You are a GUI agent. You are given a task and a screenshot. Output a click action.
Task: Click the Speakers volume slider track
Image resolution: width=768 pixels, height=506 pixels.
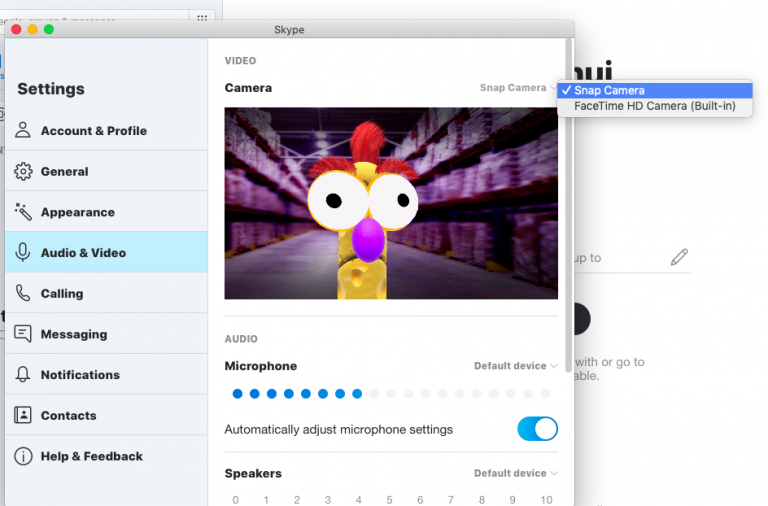pos(390,499)
